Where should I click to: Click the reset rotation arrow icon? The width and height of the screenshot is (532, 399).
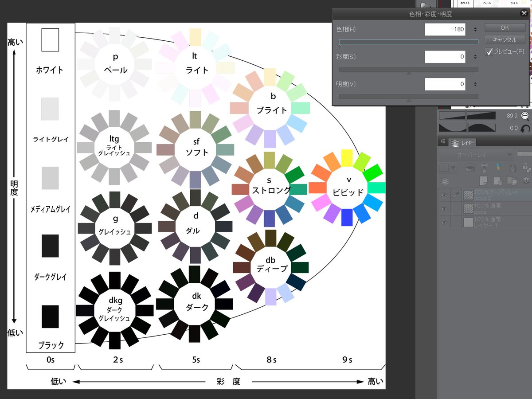(525, 128)
